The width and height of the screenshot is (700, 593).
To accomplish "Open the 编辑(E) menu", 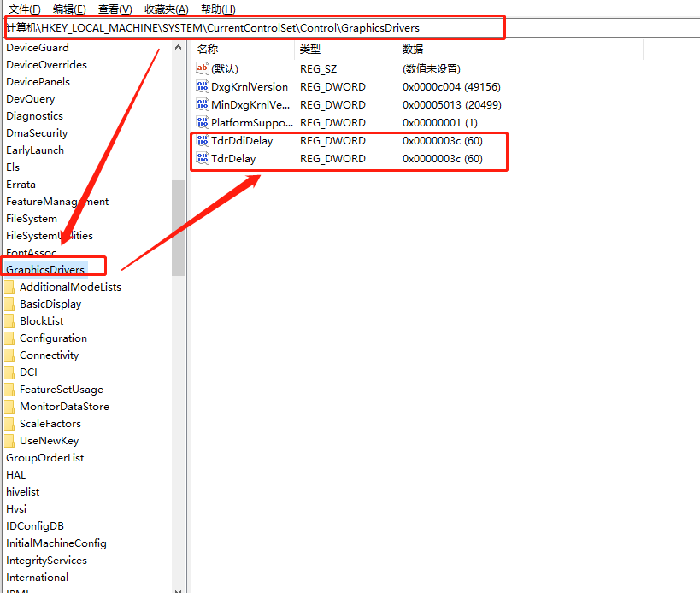I will click(x=69, y=9).
